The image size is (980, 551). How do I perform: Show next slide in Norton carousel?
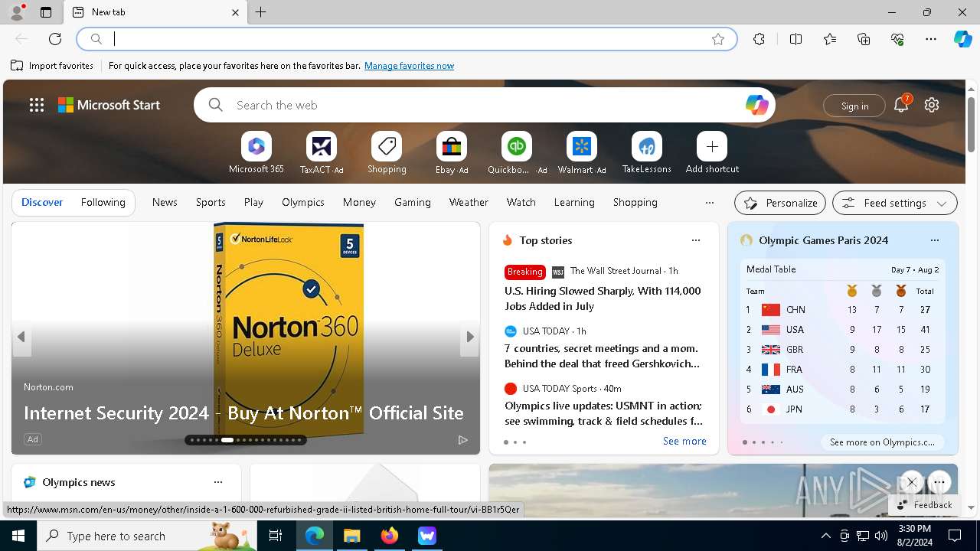click(x=470, y=337)
